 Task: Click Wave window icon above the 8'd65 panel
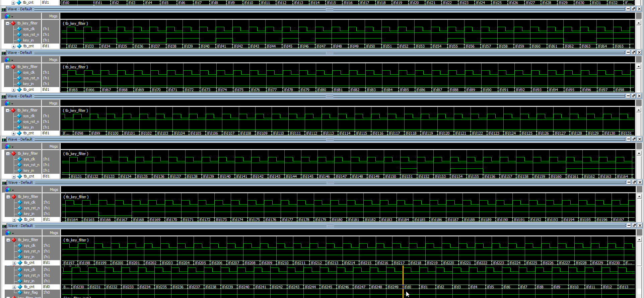click(x=4, y=53)
